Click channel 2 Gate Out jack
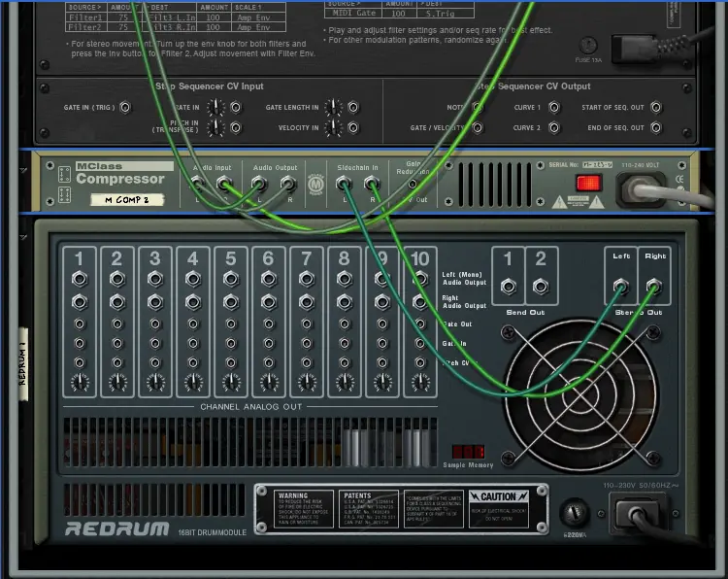Screen dimensions: 728x579 coord(117,324)
